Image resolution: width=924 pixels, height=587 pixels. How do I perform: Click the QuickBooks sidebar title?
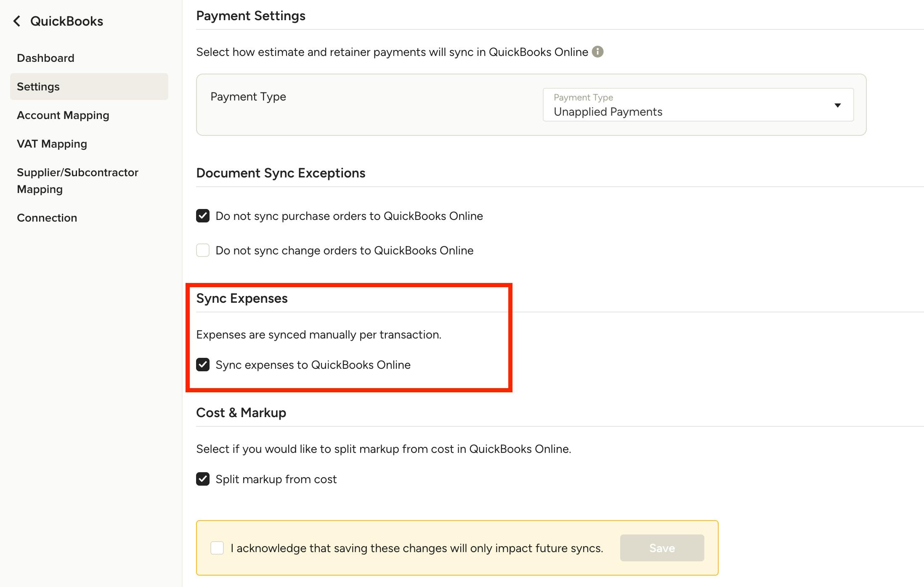click(66, 21)
